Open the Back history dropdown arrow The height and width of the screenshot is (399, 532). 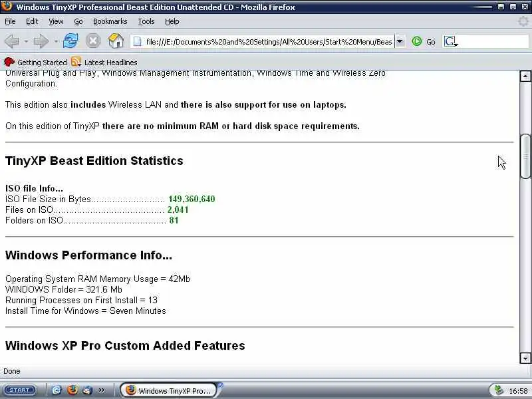point(26,42)
